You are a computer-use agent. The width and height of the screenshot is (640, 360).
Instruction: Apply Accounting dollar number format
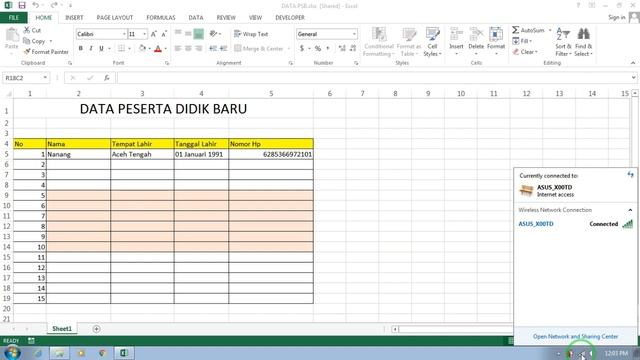(x=302, y=48)
